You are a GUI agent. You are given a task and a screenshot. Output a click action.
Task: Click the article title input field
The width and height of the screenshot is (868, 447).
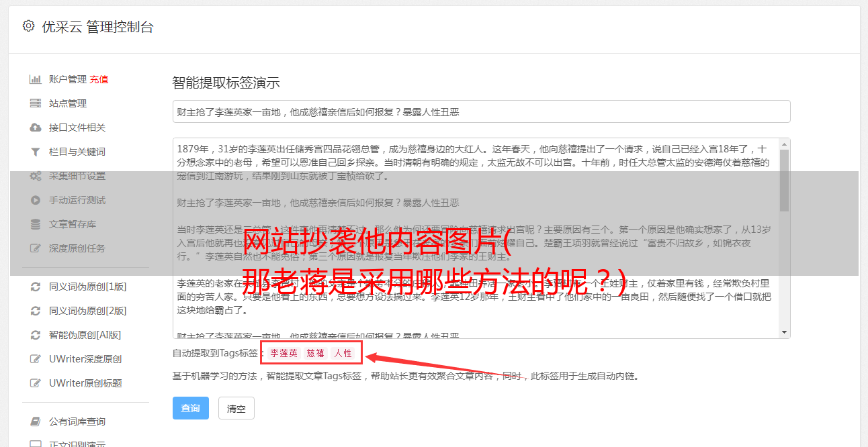(481, 111)
